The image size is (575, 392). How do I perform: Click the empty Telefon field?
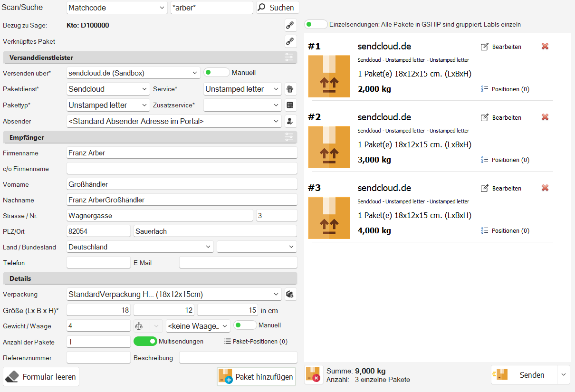(98, 263)
